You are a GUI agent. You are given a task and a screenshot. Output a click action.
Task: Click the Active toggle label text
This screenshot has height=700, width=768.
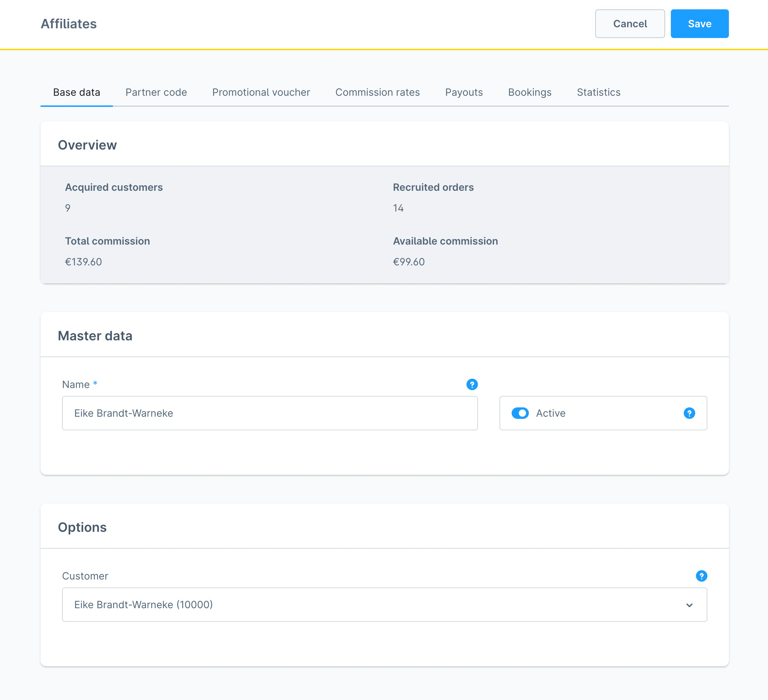[x=550, y=413]
